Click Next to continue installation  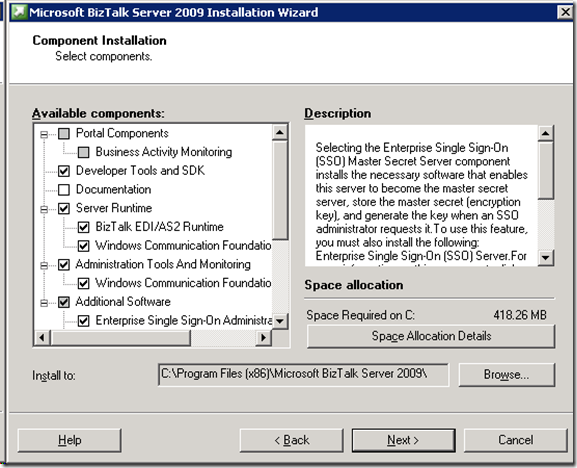click(x=403, y=440)
